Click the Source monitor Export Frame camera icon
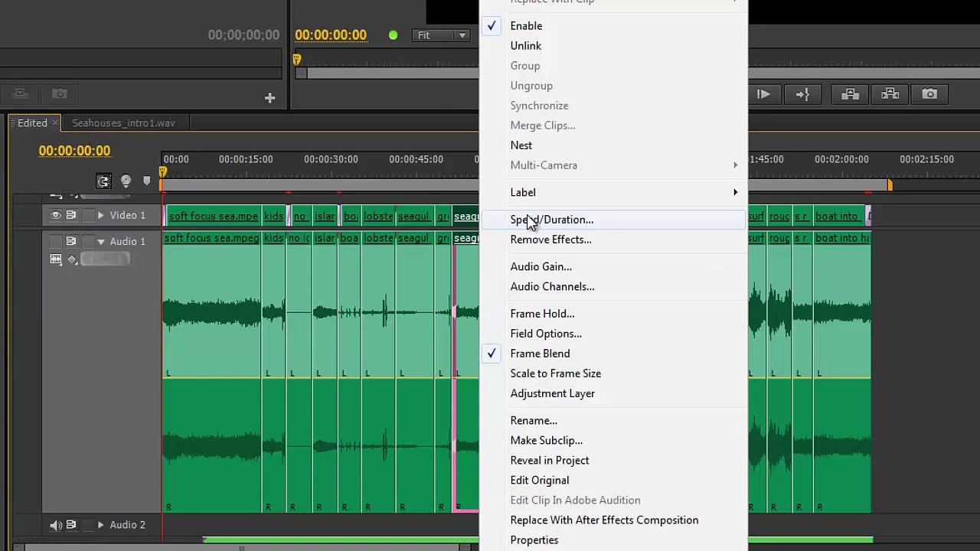This screenshot has height=551, width=980. pyautogui.click(x=60, y=93)
